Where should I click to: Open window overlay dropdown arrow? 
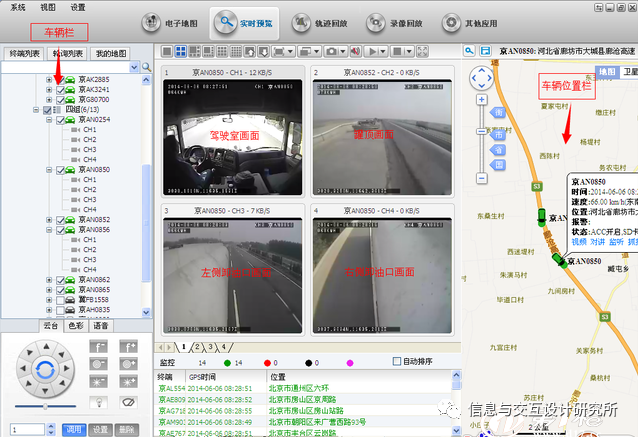point(317,52)
